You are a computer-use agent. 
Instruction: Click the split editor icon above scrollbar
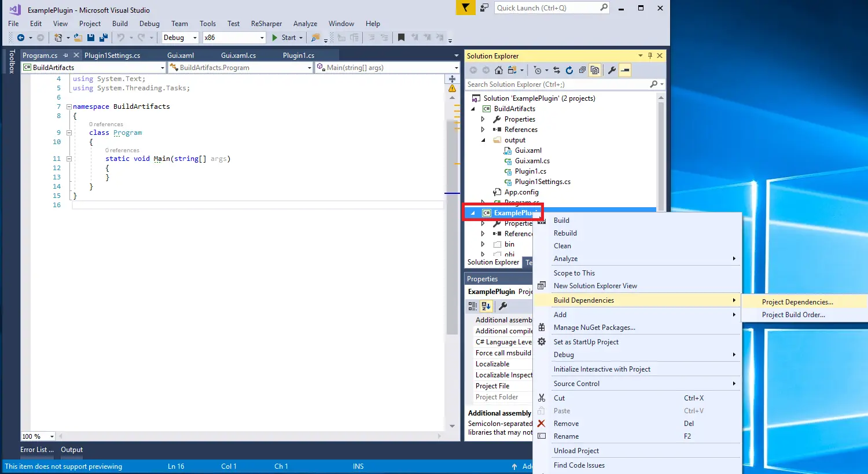click(x=453, y=78)
